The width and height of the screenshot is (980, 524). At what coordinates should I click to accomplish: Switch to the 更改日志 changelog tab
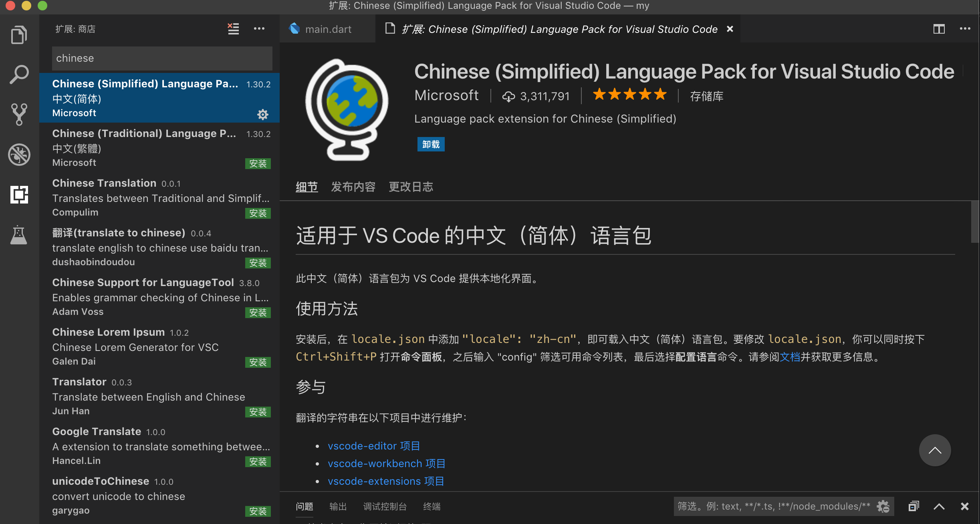tap(411, 187)
